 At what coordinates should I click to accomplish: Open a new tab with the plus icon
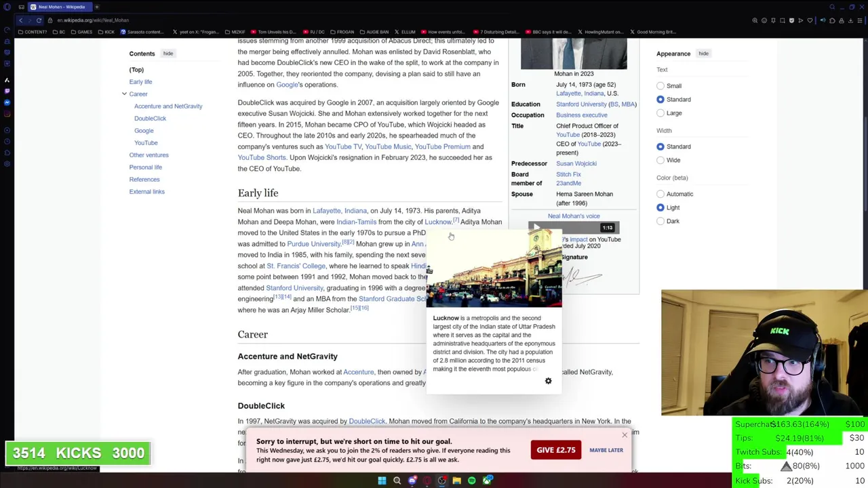tap(97, 7)
